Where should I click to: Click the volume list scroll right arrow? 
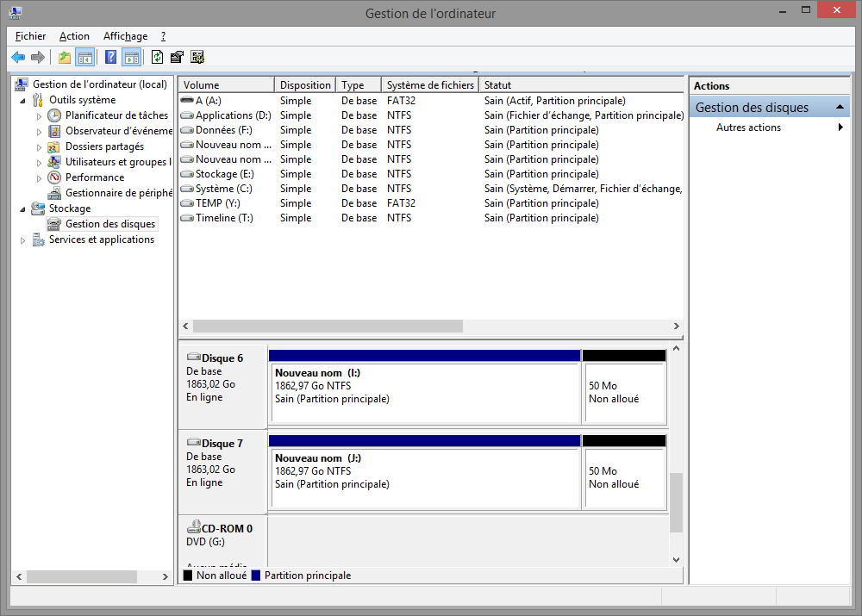click(676, 327)
